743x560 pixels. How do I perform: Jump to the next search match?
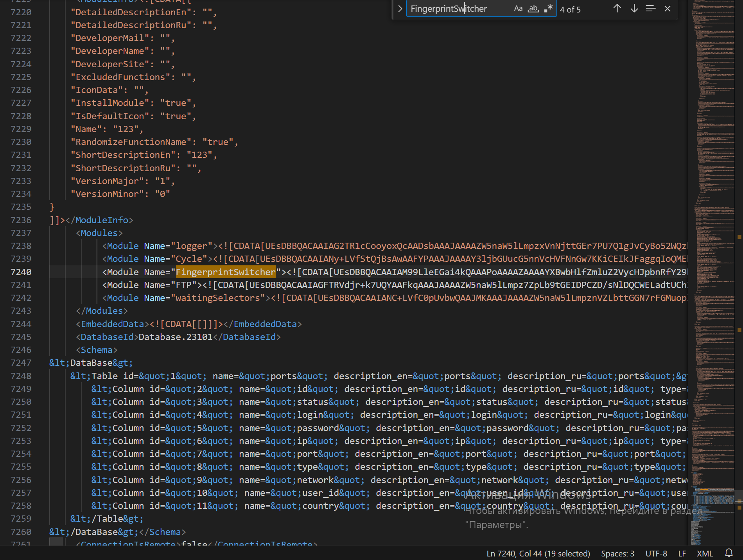click(x=634, y=9)
